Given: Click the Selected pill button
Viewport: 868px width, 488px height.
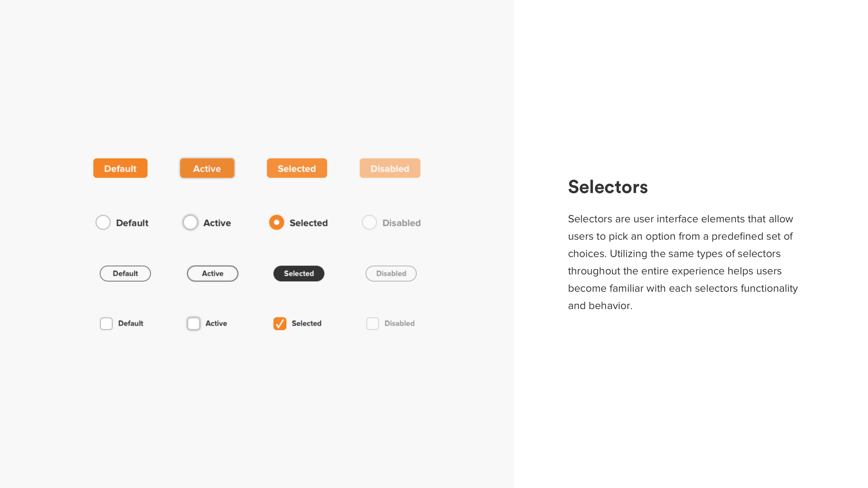Looking at the screenshot, I should click(x=299, y=273).
